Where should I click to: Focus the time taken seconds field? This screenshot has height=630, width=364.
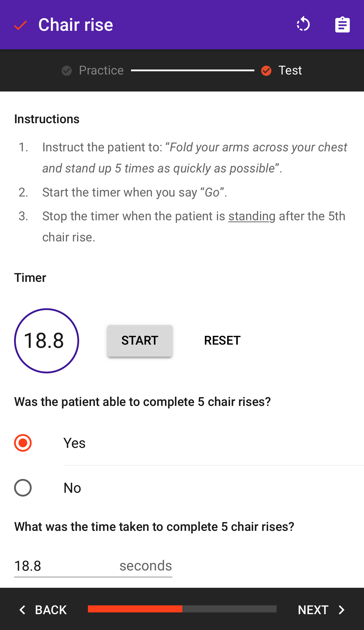click(93, 566)
